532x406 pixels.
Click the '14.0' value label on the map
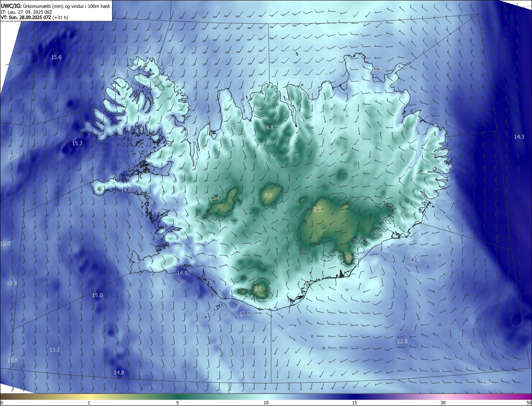(126, 191)
